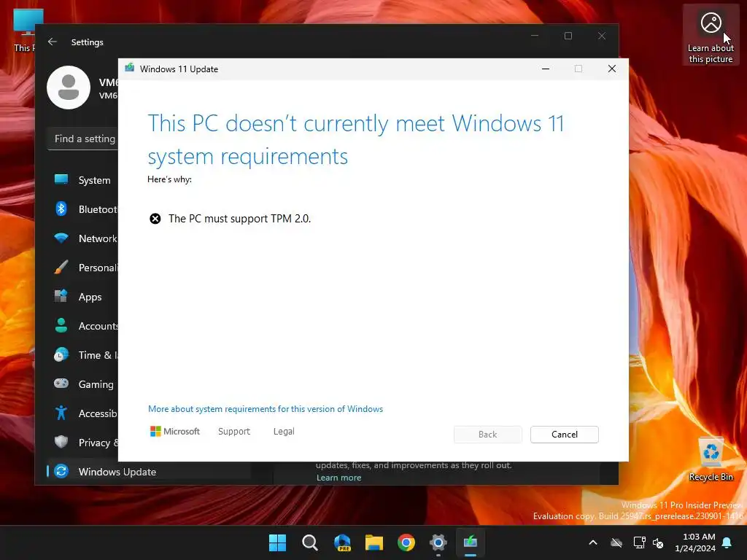Open Personalization in the Settings sidebar
This screenshot has width=747, height=560.
[x=83, y=268]
